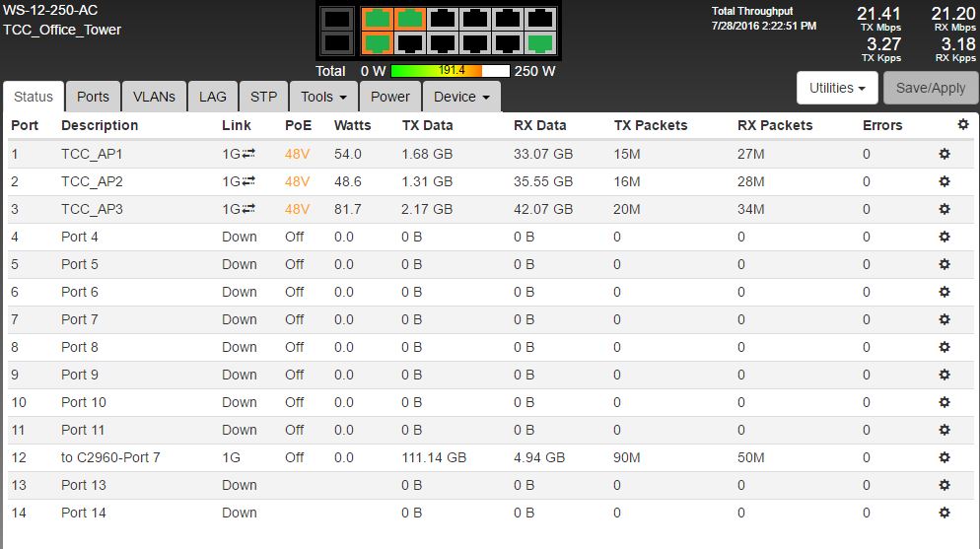Open table column settings gear in header
The image size is (980, 549).
click(963, 124)
